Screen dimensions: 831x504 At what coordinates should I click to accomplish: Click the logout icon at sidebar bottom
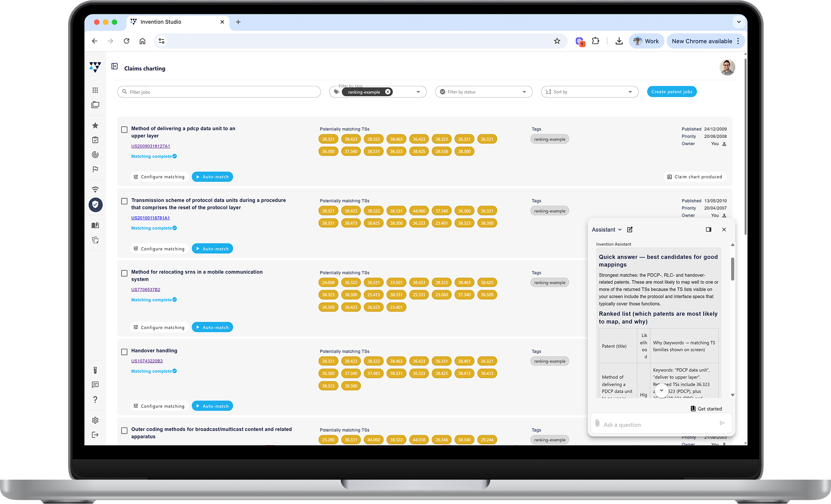[95, 435]
